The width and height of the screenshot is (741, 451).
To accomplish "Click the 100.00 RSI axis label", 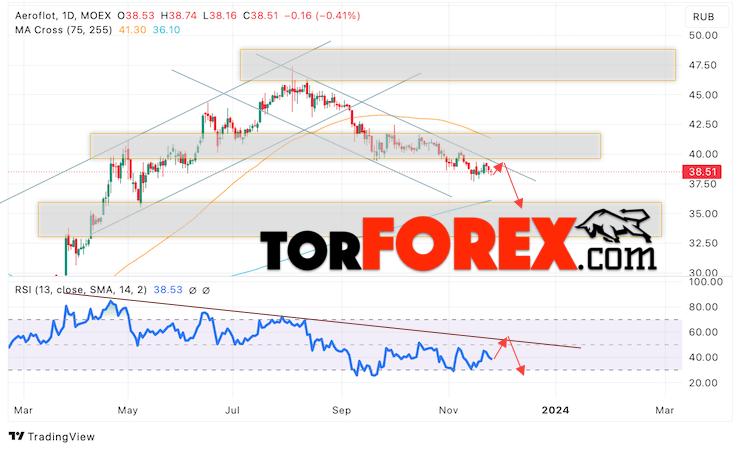I will pyautogui.click(x=704, y=282).
